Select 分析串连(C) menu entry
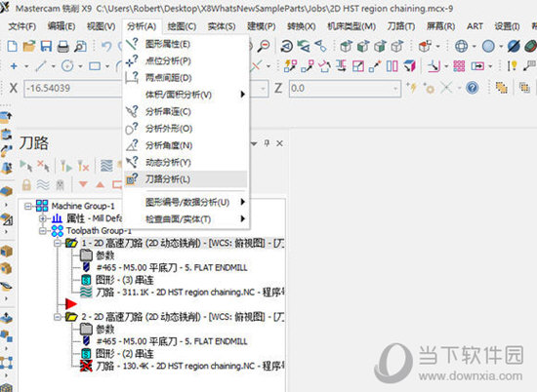Viewport: 537px width, 392px height. tap(186, 111)
